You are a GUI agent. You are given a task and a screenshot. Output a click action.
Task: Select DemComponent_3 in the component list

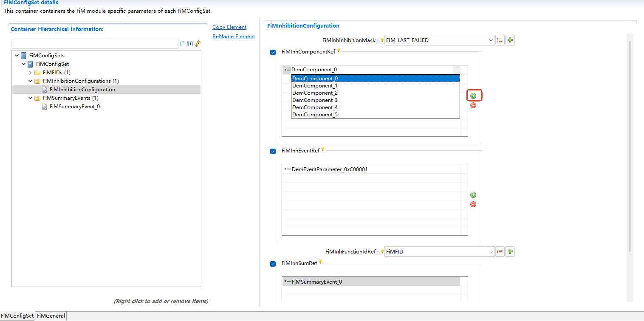315,100
